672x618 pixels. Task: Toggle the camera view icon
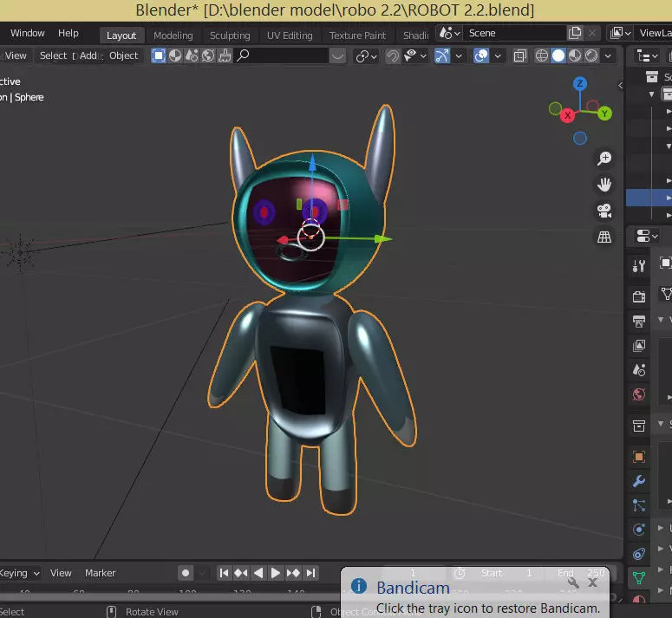coord(604,211)
